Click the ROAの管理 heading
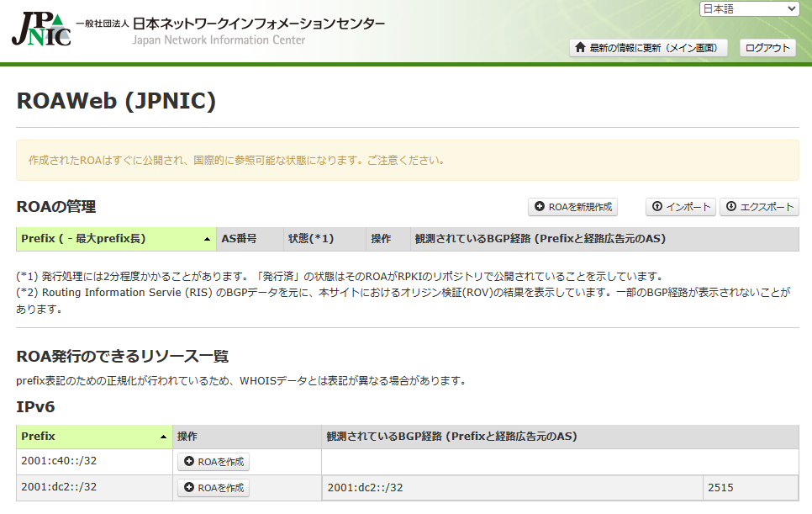812x514 pixels. point(56,207)
